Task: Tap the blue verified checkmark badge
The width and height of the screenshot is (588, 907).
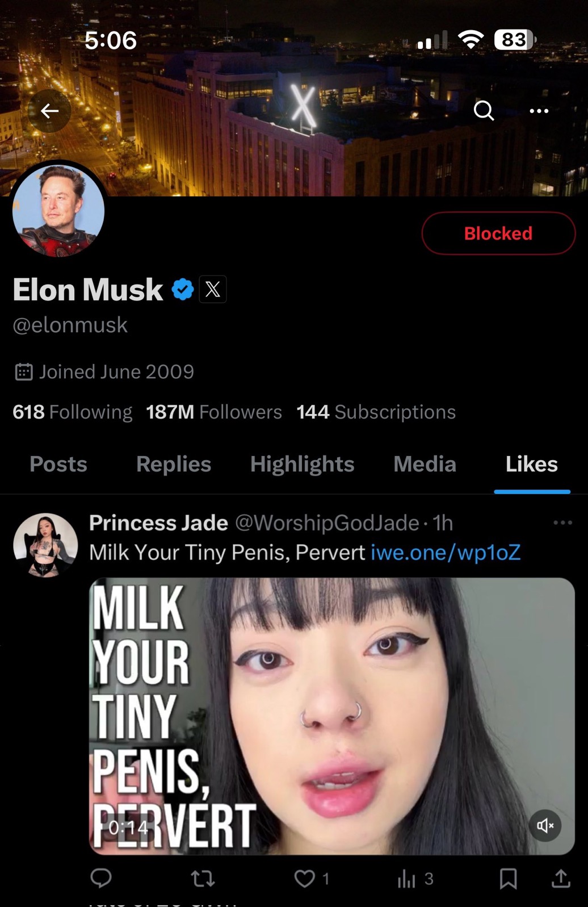Action: coord(183,290)
